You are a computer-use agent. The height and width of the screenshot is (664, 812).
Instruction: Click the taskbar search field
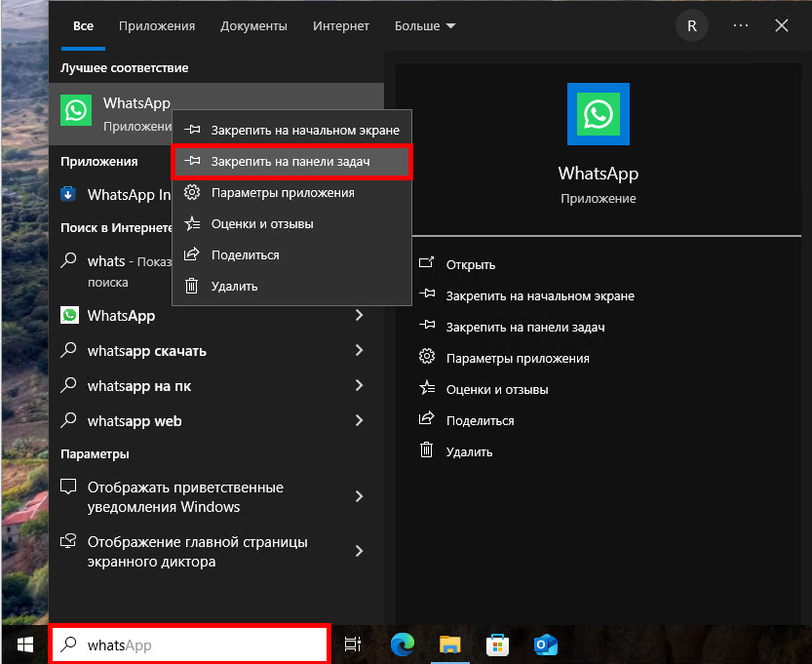pyautogui.click(x=190, y=644)
